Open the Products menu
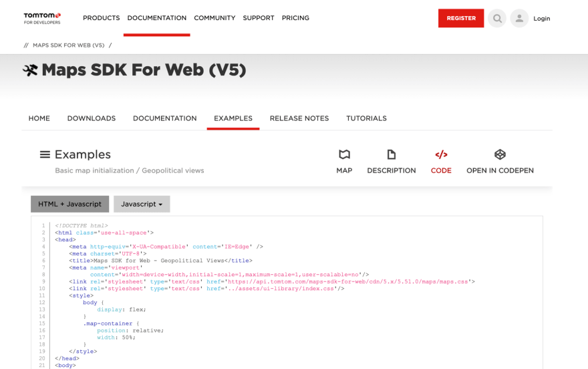588x369 pixels. 102,18
